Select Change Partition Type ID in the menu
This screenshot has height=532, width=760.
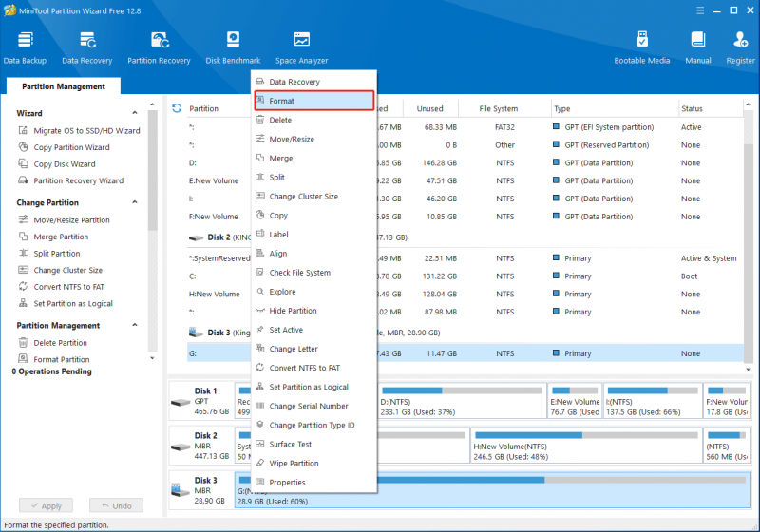pyautogui.click(x=314, y=425)
